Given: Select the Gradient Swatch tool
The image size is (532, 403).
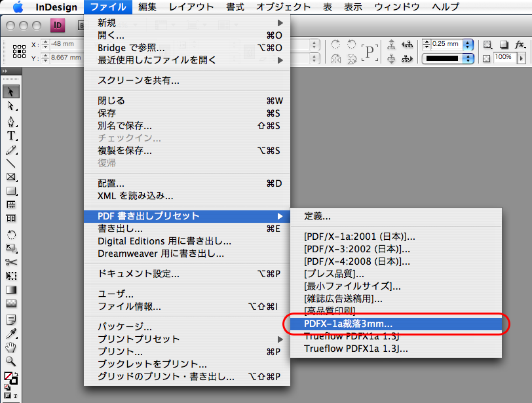Looking at the screenshot, I should tap(11, 290).
